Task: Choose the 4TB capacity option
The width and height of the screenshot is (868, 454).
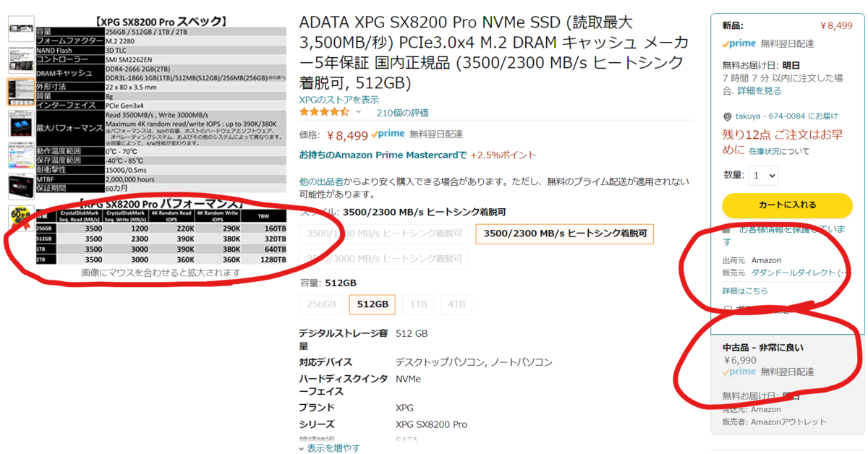Action: point(457,304)
